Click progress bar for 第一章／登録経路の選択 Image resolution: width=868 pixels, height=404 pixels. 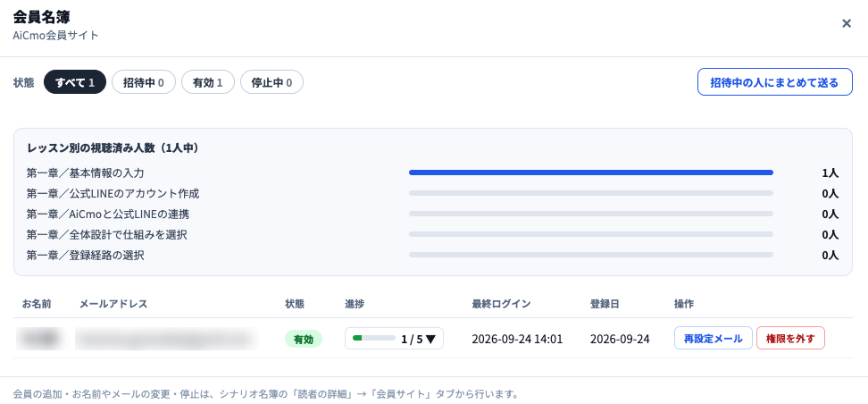click(590, 255)
